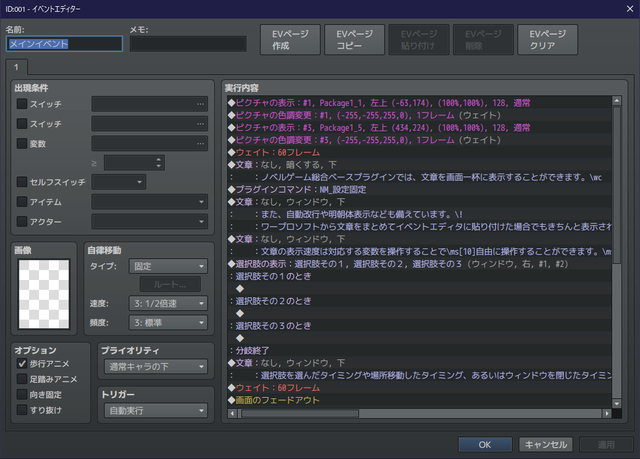Image resolution: width=640 pixels, height=459 pixels.
Task: Select 文章：なし, 暗くする, 下 row
Action: click(x=419, y=165)
